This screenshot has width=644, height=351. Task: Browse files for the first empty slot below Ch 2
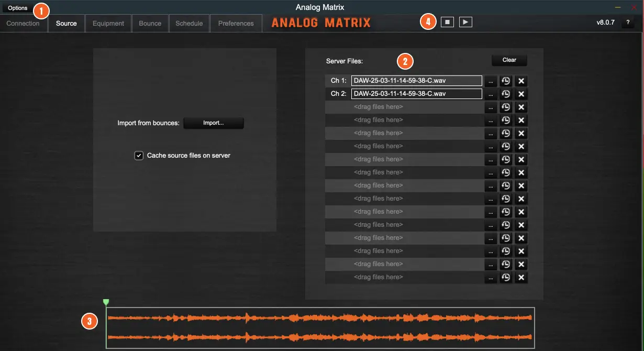coord(491,107)
